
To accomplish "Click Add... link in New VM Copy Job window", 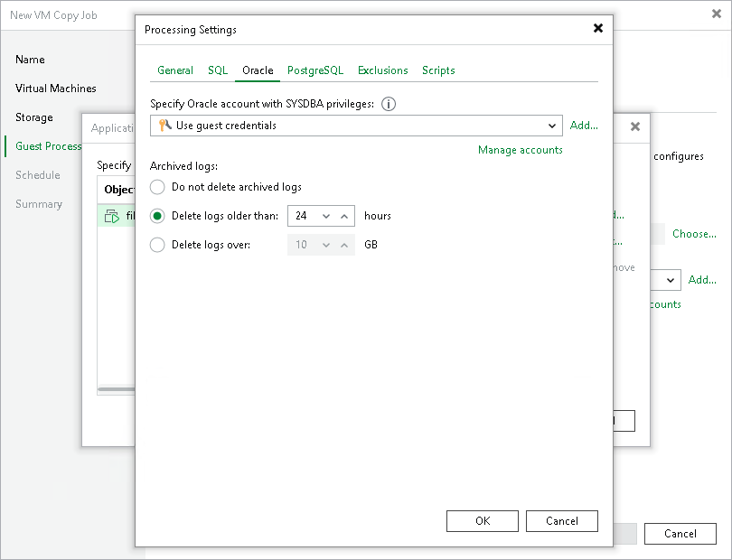I will pos(702,280).
